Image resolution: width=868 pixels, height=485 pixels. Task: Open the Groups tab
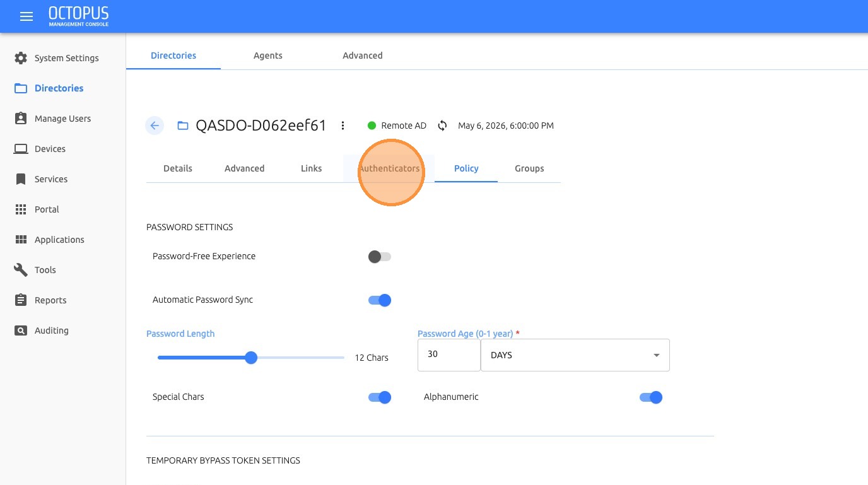point(529,168)
